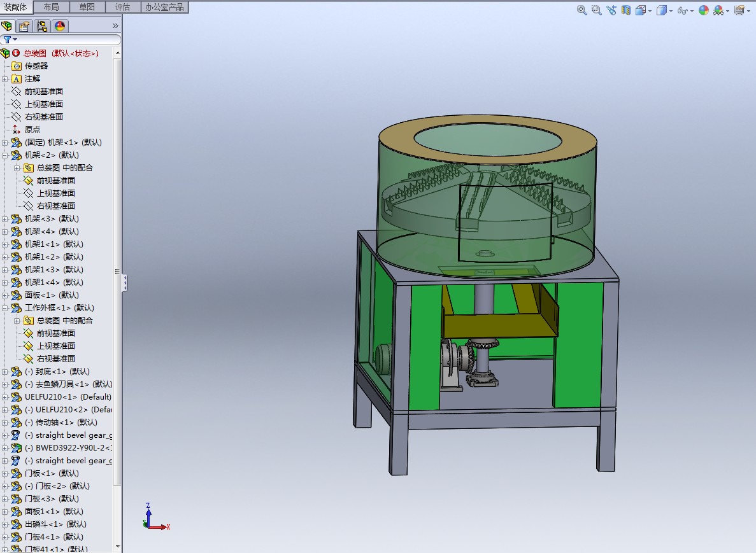
Task: Select 传感器 in the feature tree
Action: click(36, 66)
